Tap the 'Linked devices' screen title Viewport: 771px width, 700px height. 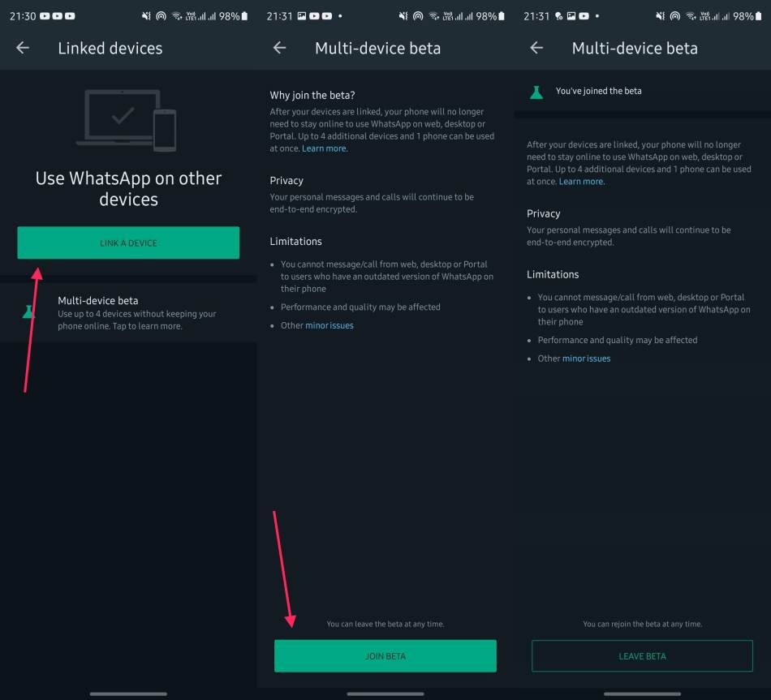coord(110,48)
